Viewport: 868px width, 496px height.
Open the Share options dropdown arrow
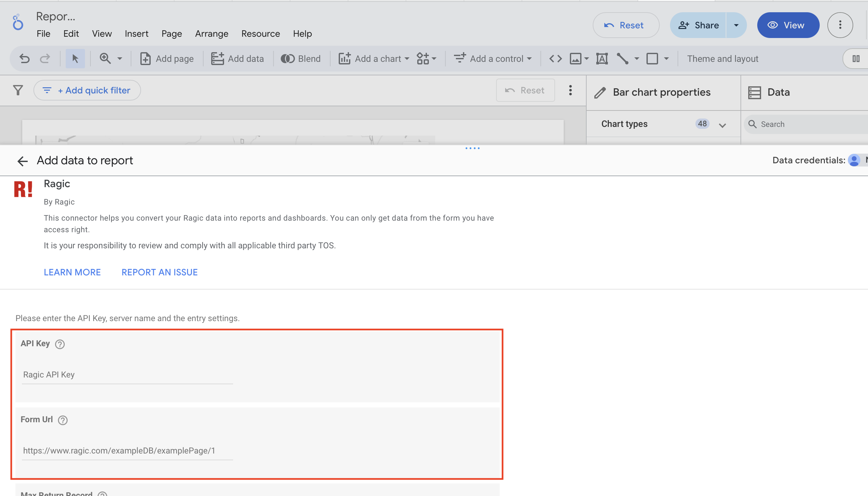[x=736, y=25]
